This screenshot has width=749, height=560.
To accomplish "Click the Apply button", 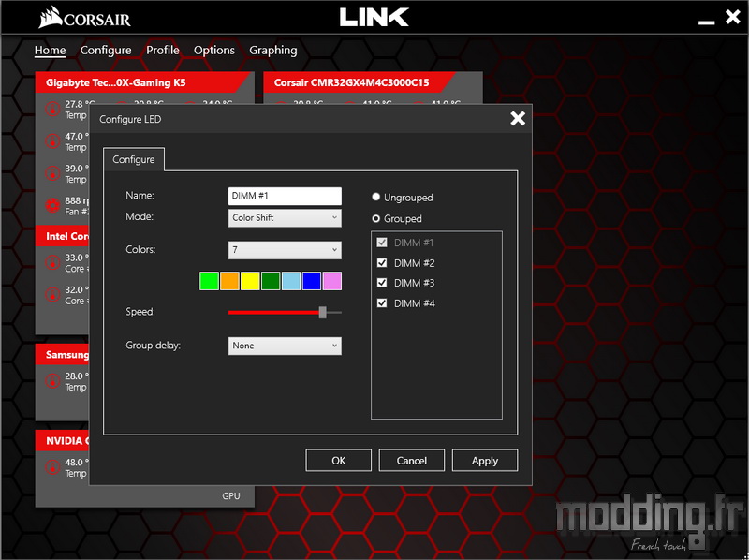I will [x=485, y=461].
